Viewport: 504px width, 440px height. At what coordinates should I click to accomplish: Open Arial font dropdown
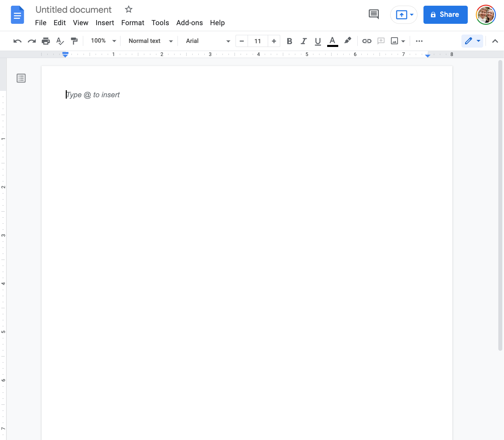[208, 41]
